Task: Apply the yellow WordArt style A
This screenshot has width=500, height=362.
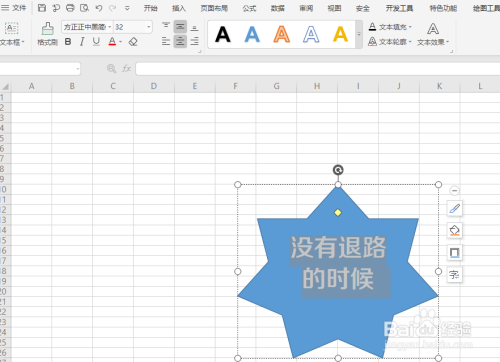Action: tap(340, 34)
